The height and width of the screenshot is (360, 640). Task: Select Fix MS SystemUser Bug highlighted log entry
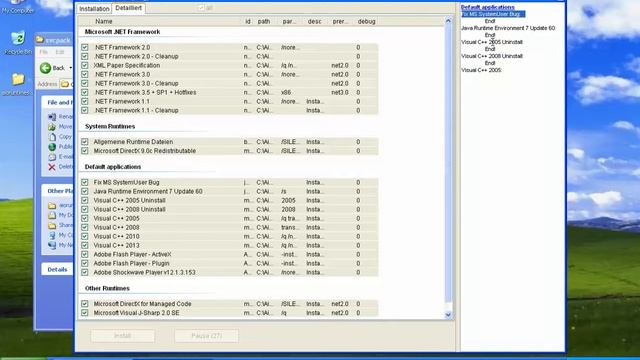493,14
